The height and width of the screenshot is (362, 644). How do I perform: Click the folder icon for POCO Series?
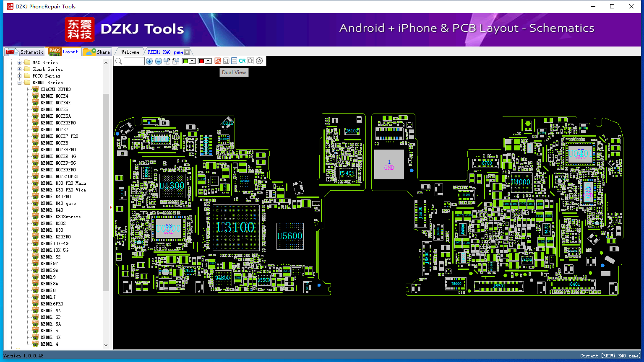coord(27,76)
